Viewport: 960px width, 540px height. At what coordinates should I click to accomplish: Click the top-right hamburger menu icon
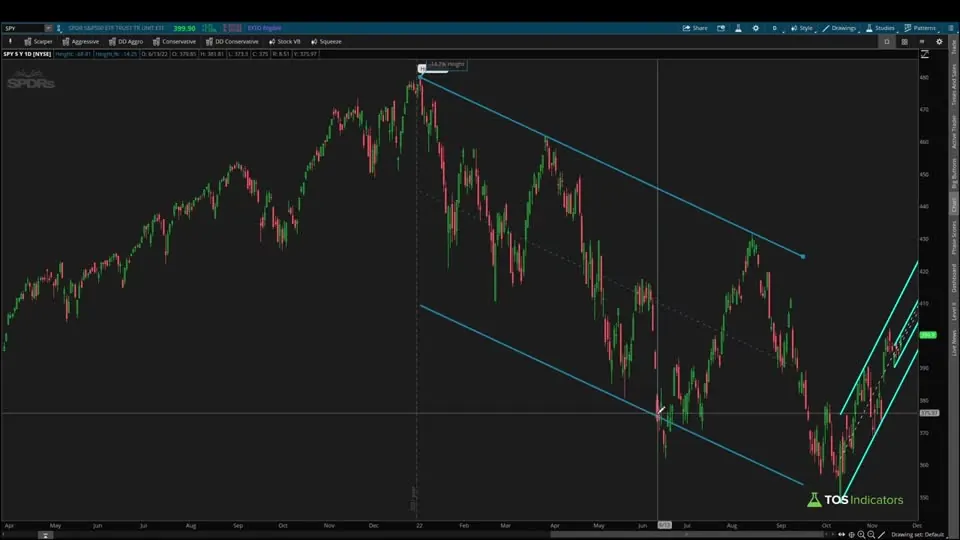pyautogui.click(x=951, y=28)
